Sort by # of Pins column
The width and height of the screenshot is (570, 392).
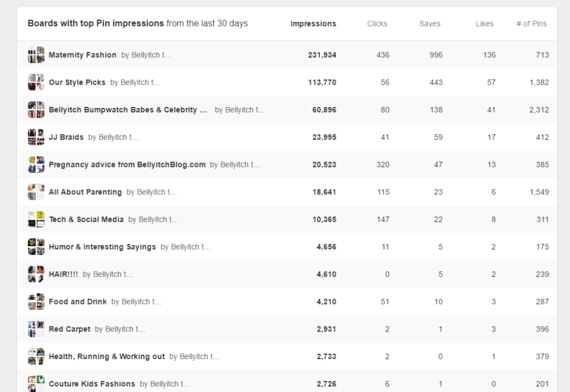point(532,23)
